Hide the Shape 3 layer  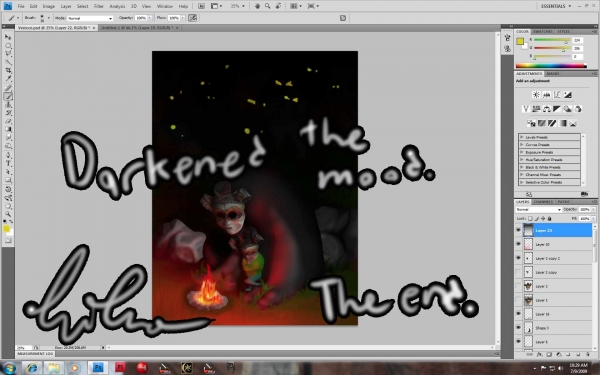click(518, 328)
